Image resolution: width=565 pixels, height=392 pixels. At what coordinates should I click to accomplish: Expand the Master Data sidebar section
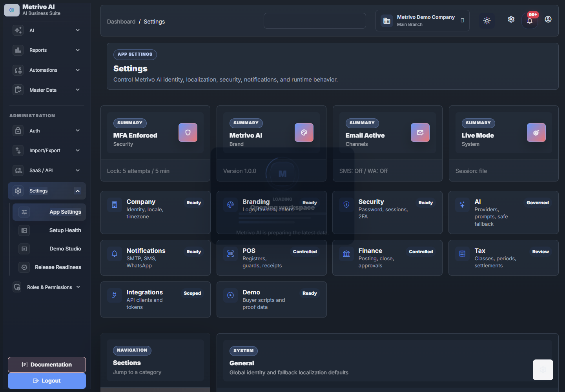pyautogui.click(x=47, y=90)
